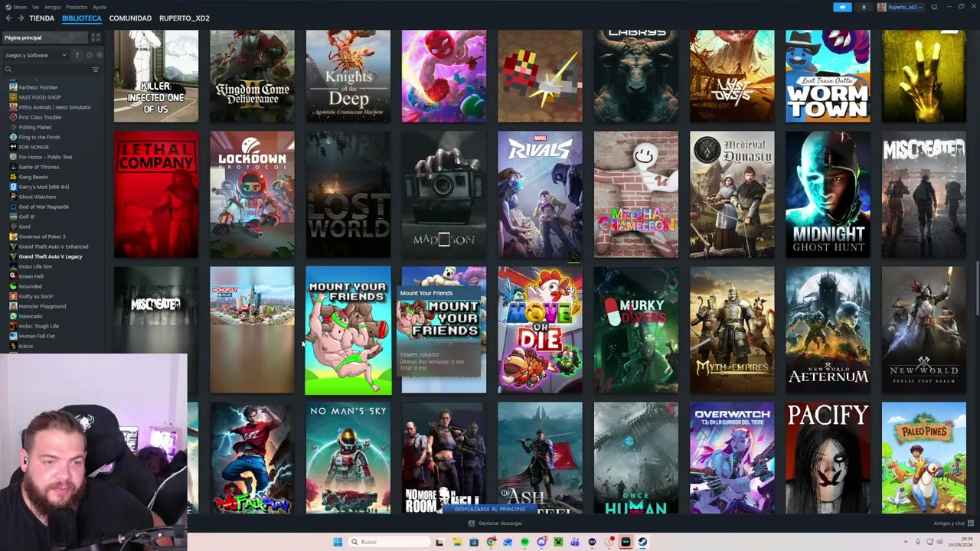
Task: Open the Mecha Chameleon game cover
Action: (636, 194)
